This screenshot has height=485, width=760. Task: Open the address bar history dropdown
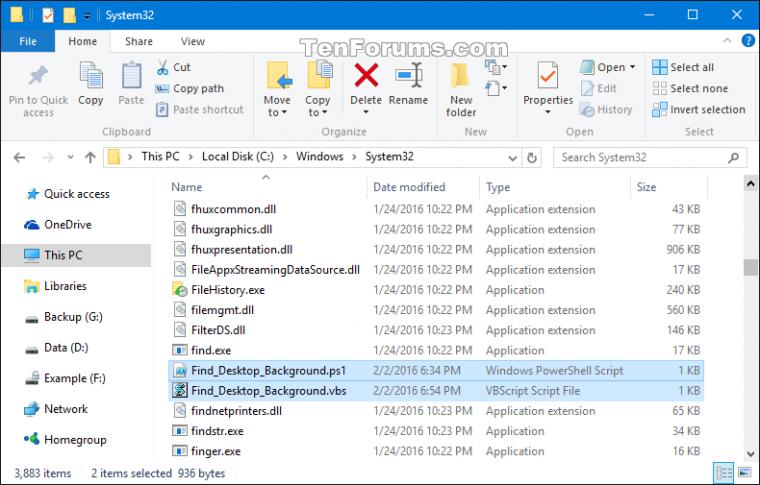coord(512,157)
